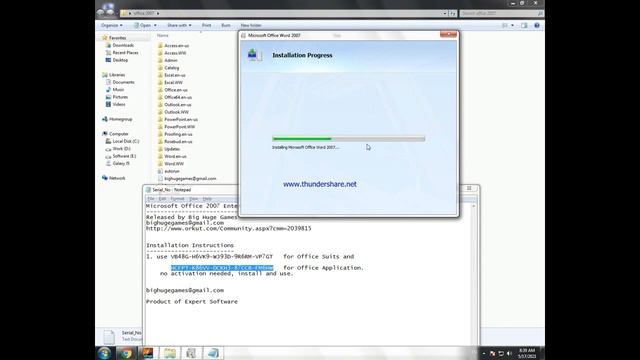640x360 pixels.
Task: Expand the view options arrow in Explorer
Action: (513, 25)
